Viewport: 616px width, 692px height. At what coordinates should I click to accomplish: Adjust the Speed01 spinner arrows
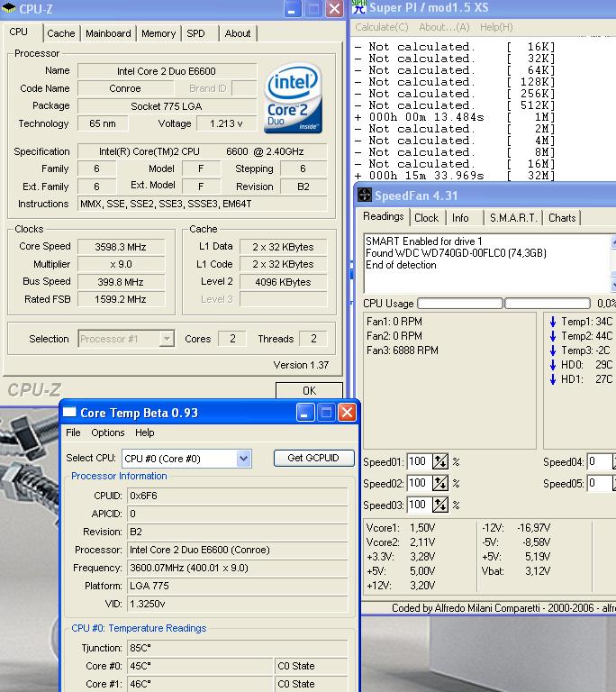440,461
